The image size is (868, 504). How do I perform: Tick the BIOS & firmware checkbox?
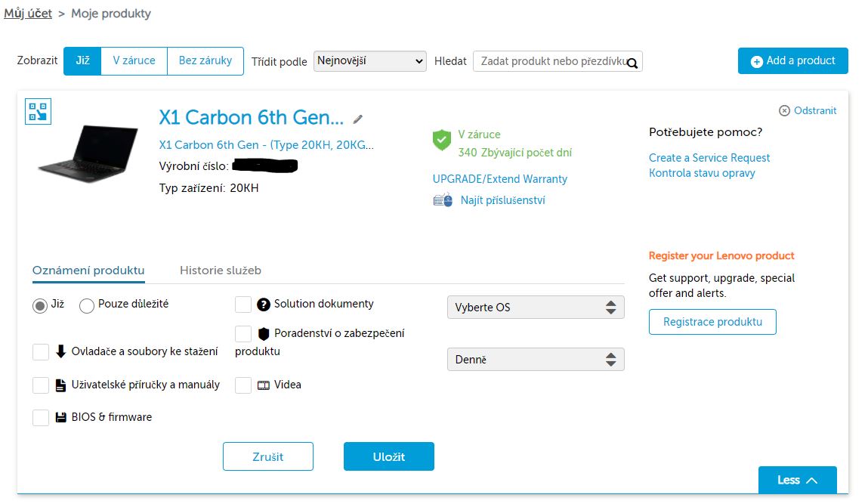click(x=41, y=417)
